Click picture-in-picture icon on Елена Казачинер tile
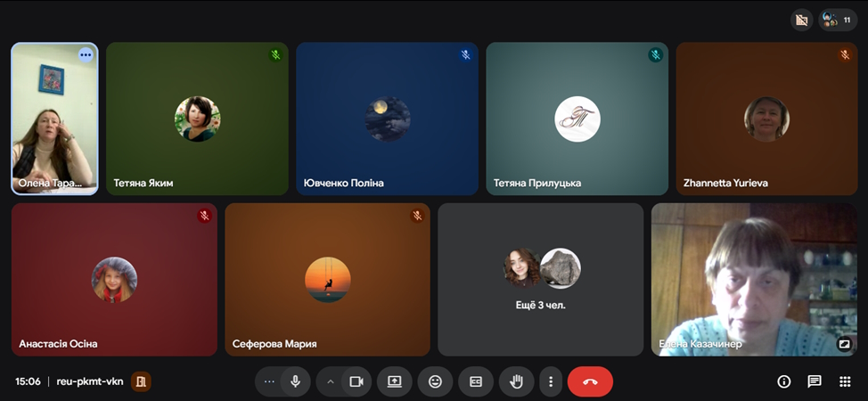This screenshot has height=401, width=868. click(x=844, y=344)
